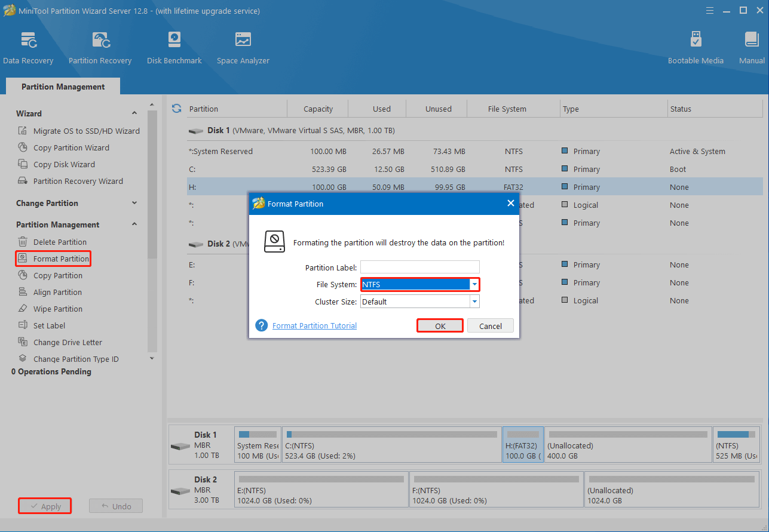Launch Partition Recovery tool
The width and height of the screenshot is (769, 532).
click(x=100, y=48)
